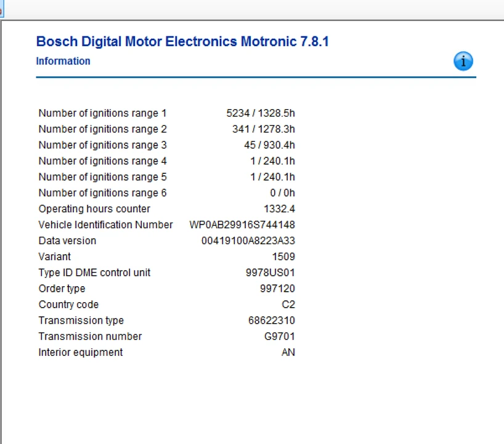504x444 pixels.
Task: Select the Transmission number G9701
Action: coord(280,336)
